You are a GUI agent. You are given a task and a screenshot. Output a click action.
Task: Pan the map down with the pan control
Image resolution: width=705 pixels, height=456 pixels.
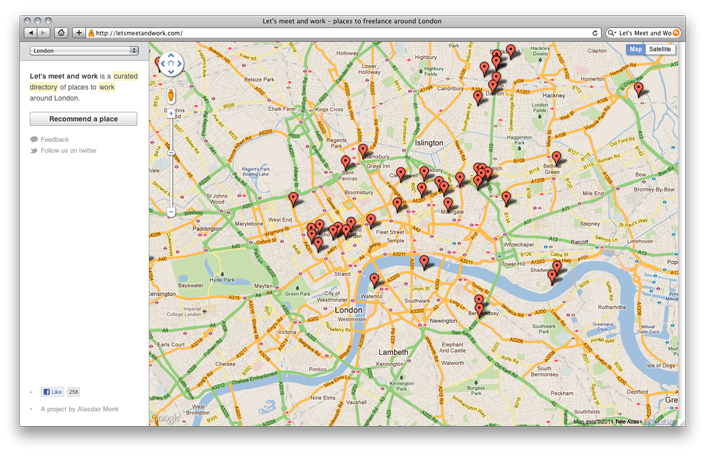click(171, 72)
